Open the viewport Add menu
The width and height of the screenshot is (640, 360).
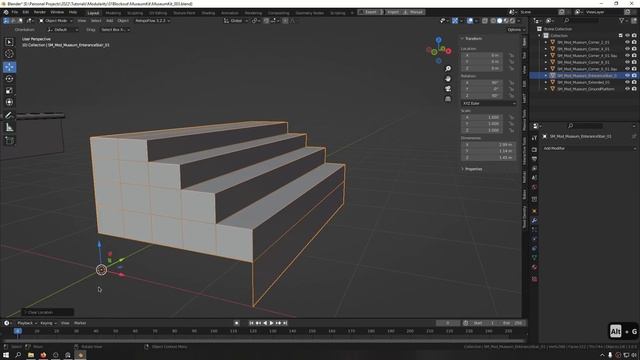(x=109, y=21)
